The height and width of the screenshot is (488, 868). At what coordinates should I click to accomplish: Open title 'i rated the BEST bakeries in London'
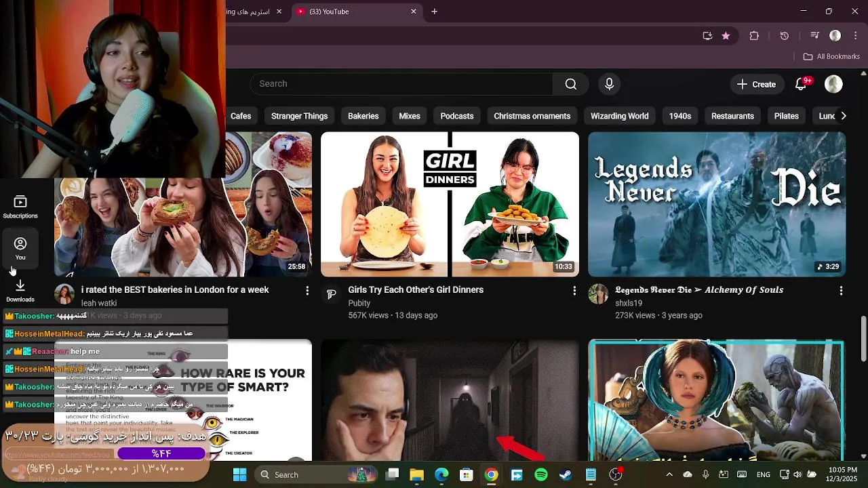pyautogui.click(x=175, y=289)
